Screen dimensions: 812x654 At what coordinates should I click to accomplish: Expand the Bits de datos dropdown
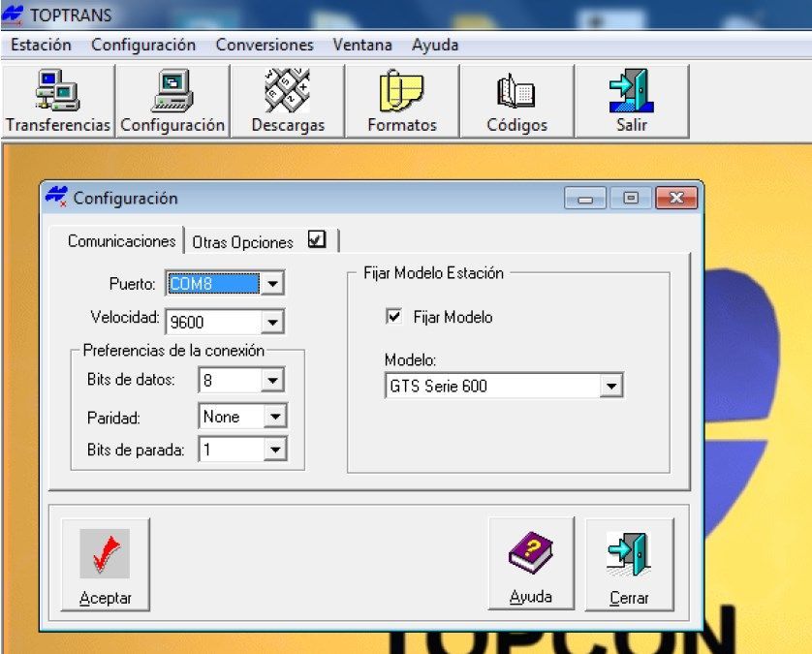pyautogui.click(x=272, y=381)
